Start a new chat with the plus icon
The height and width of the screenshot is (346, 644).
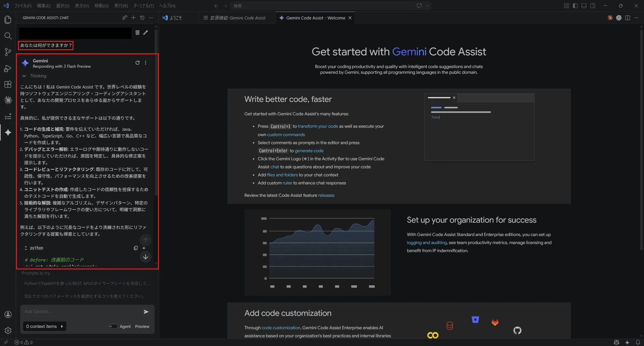click(133, 18)
